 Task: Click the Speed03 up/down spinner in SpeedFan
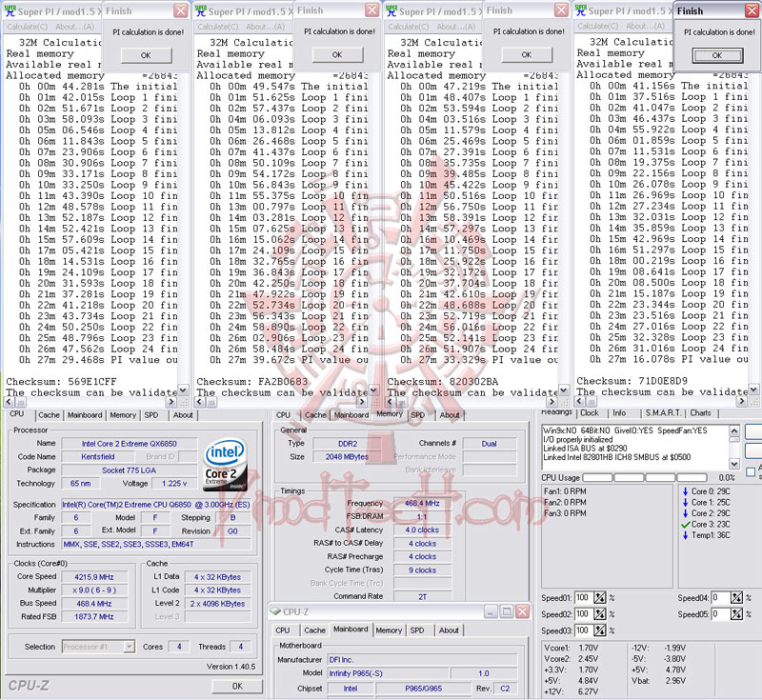tap(600, 630)
